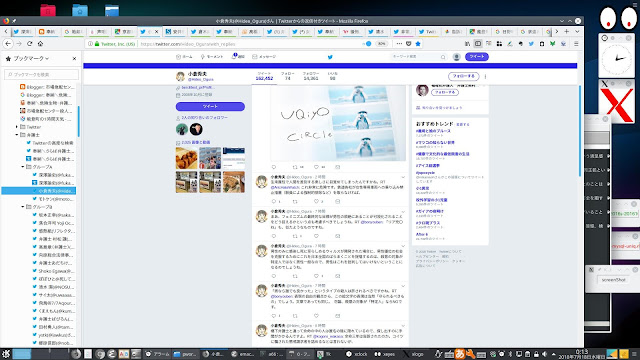The image size is (640, 360).
Task: Switch to the xeyes taskbar entry
Action: click(x=384, y=354)
